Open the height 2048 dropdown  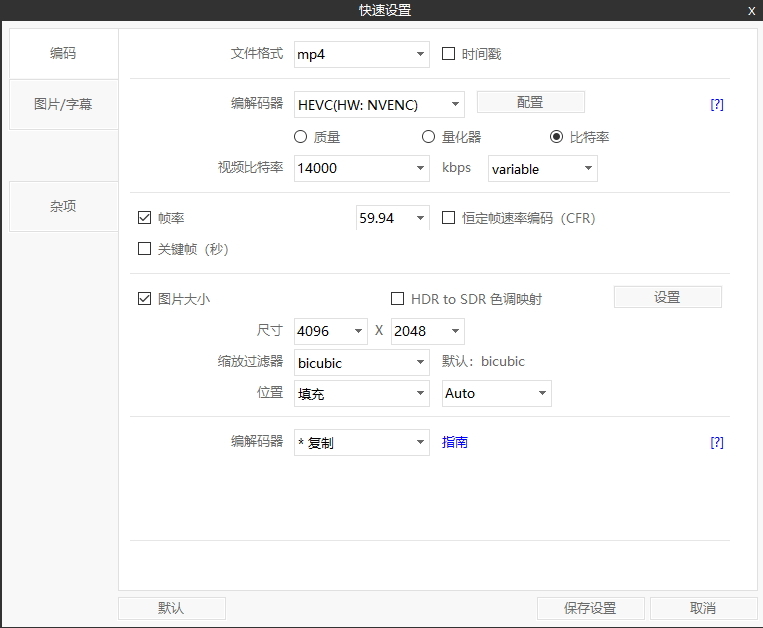(428, 331)
